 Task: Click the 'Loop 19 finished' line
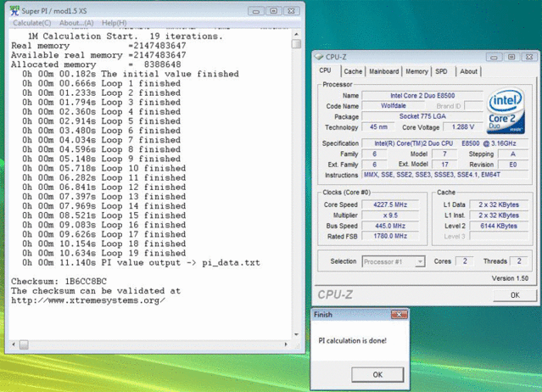click(x=104, y=253)
